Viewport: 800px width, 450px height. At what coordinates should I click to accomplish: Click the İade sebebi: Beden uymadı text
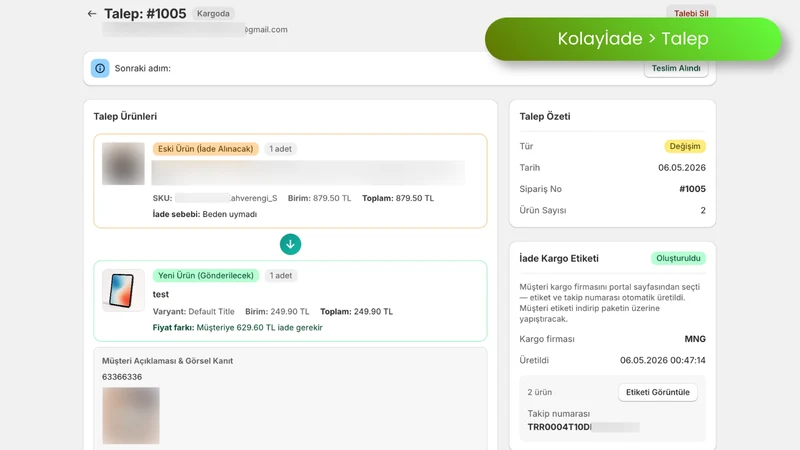(x=205, y=214)
